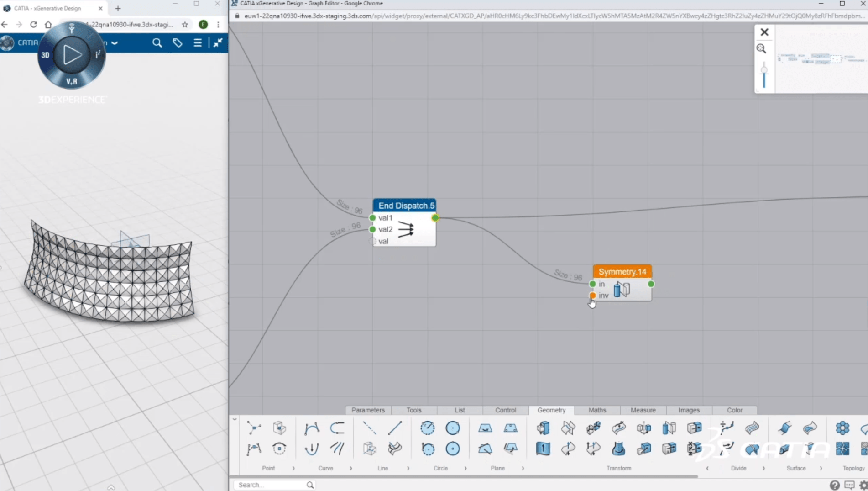Screen dimensions: 868x491
Task: Pick the symmetry mirrored cylinders icon in Transform
Action: click(669, 428)
